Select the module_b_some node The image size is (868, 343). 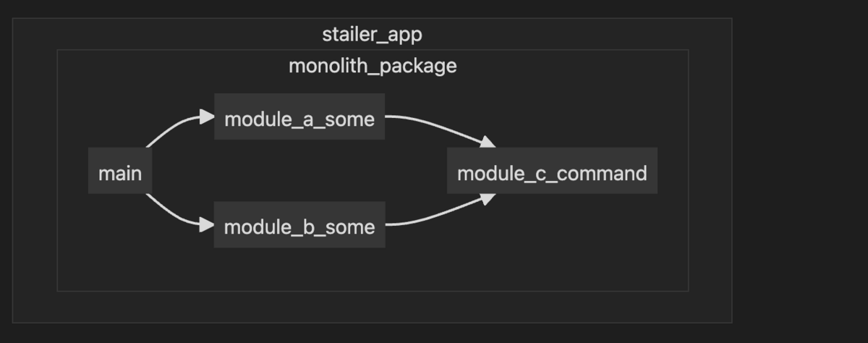pos(299,224)
